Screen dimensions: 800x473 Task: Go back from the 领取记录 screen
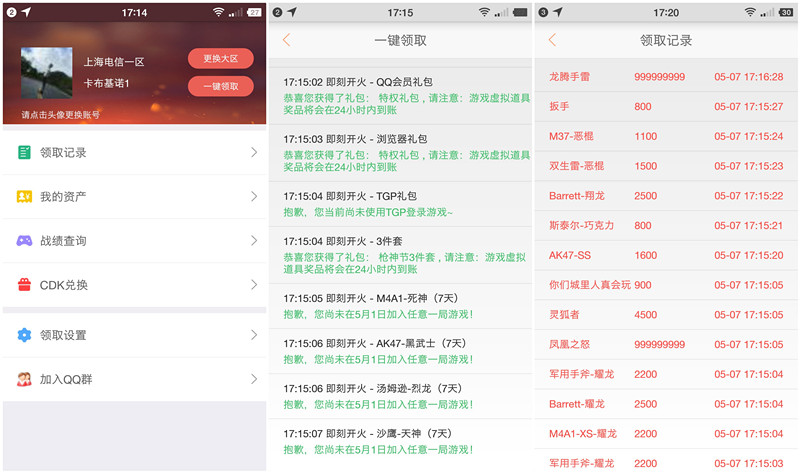pyautogui.click(x=553, y=40)
